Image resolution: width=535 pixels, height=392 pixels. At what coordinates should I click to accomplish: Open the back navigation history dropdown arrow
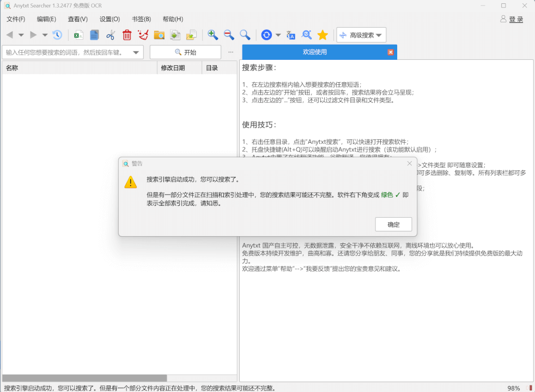pyautogui.click(x=20, y=34)
